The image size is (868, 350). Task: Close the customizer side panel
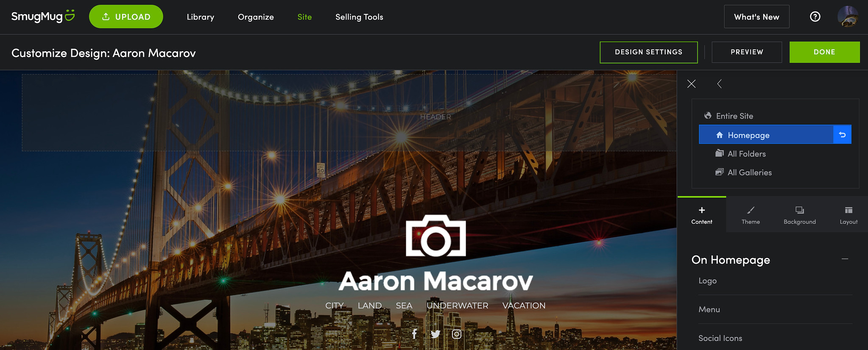click(691, 84)
